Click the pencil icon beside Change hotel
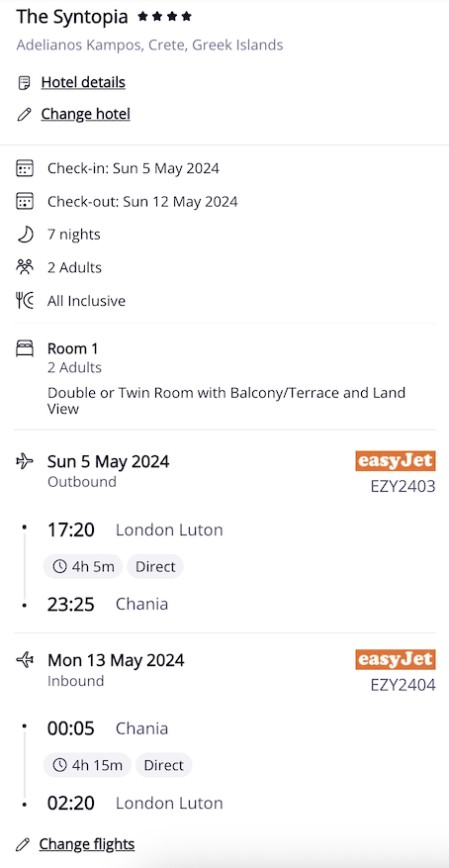 24,115
